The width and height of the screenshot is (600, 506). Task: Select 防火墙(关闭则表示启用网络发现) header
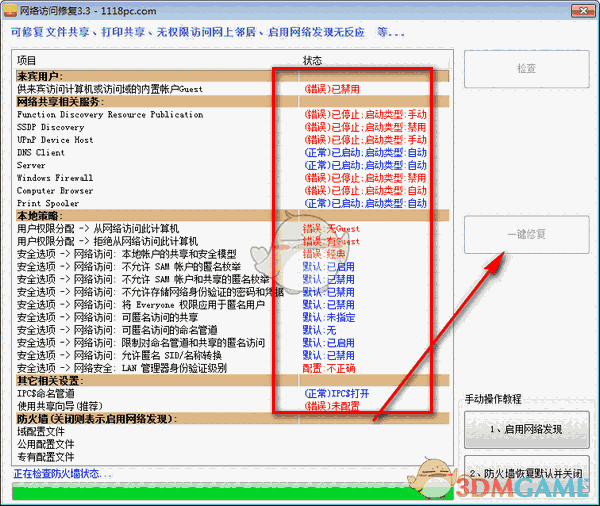coord(232,419)
